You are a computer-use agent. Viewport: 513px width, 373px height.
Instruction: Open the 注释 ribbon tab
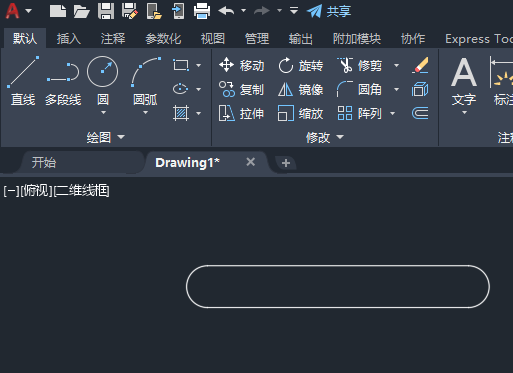click(x=113, y=39)
